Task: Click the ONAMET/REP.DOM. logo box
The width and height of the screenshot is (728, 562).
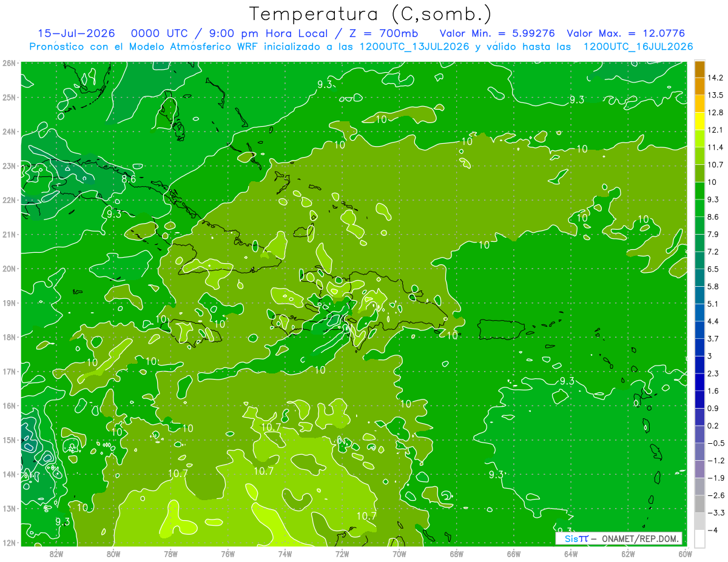Action: pos(619,538)
